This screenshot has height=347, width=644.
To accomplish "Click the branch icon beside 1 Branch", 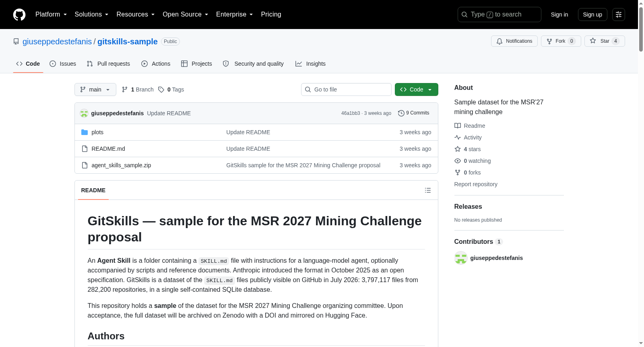I will pos(125,89).
